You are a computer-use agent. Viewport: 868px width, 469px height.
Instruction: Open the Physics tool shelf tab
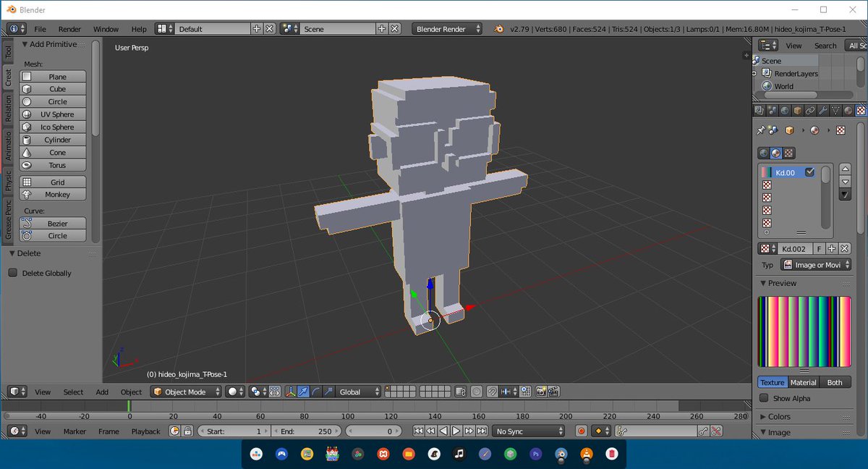tap(8, 180)
